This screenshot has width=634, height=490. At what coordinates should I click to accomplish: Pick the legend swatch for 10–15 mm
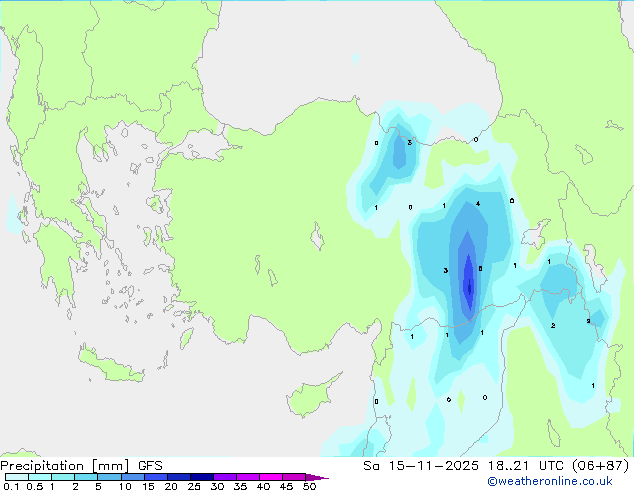coord(132,477)
